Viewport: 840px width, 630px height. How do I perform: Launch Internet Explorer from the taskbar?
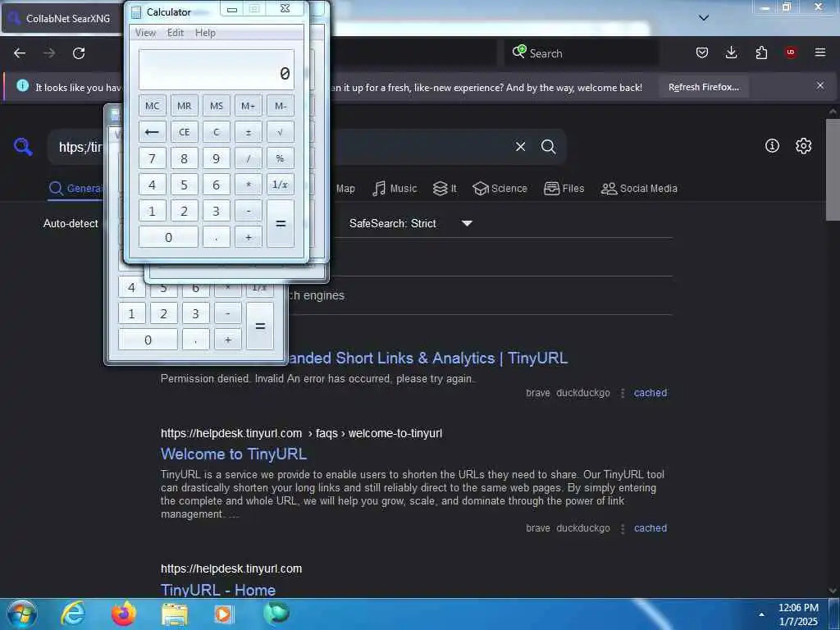[73, 614]
